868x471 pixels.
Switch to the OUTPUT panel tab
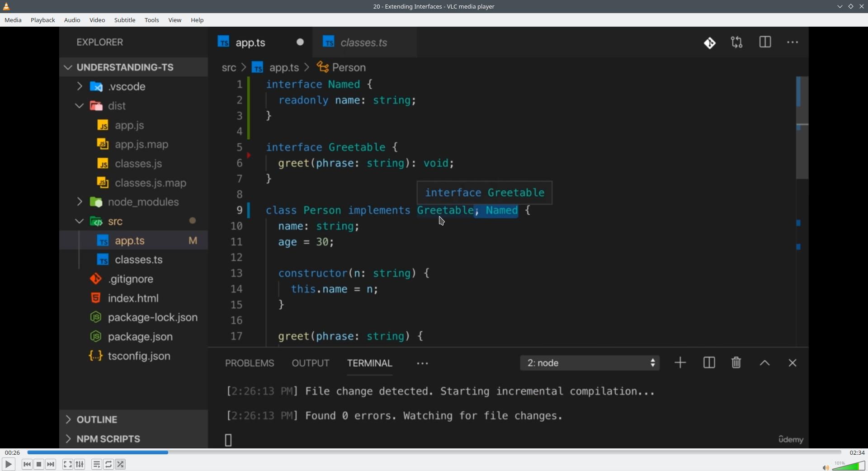coord(311,363)
